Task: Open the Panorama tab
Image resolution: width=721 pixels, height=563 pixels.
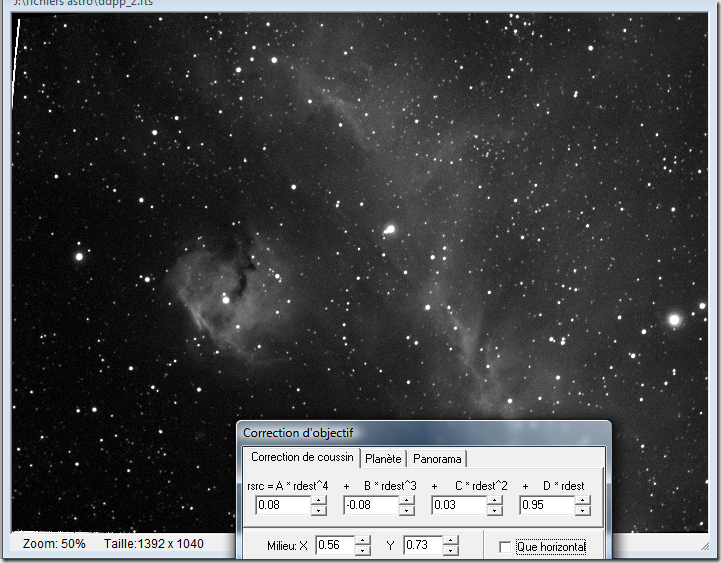Action: tap(439, 459)
